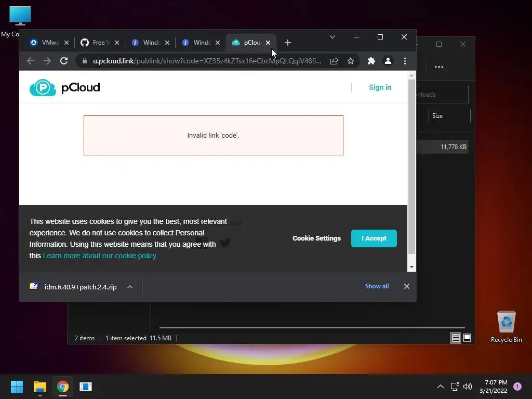Close the first Windows info tab
Screen dimensions: 532x399
(167, 43)
